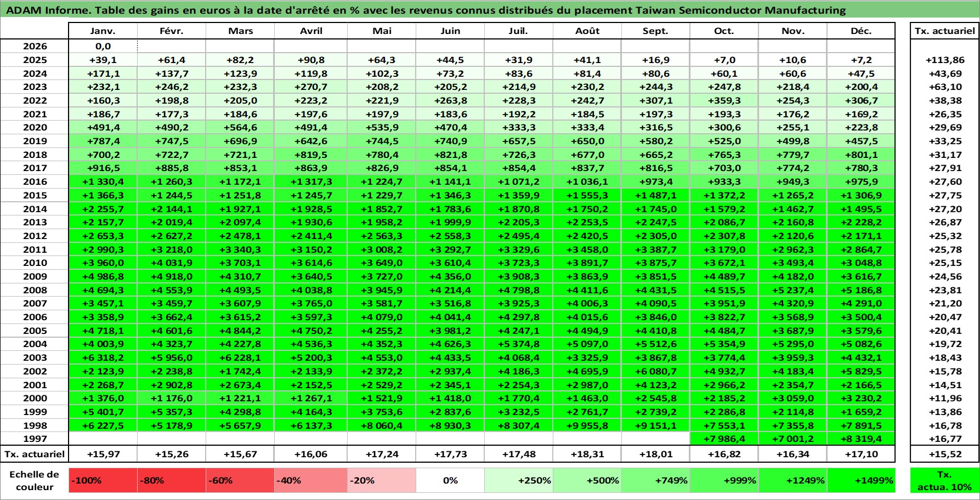This screenshot has width=980, height=500.
Task: Select cell +7 986,4 in the 1997 row
Action: 724,439
